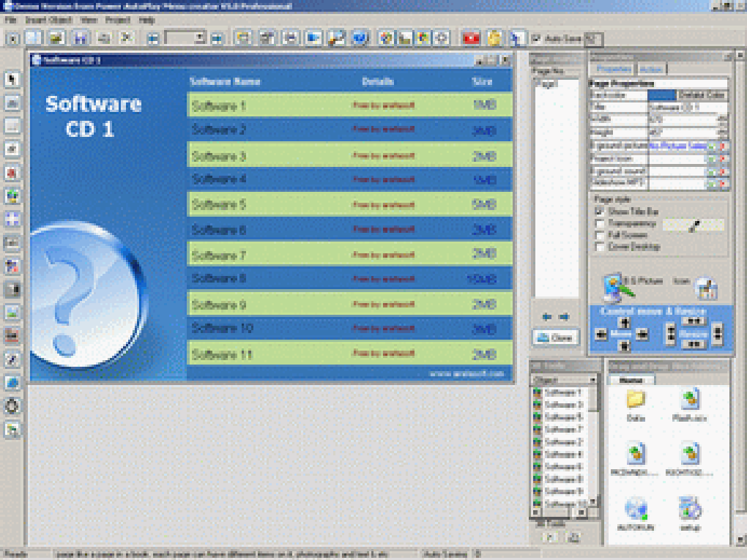Image resolution: width=747 pixels, height=560 pixels.
Task: Click the blue background color swatch
Action: click(662, 94)
